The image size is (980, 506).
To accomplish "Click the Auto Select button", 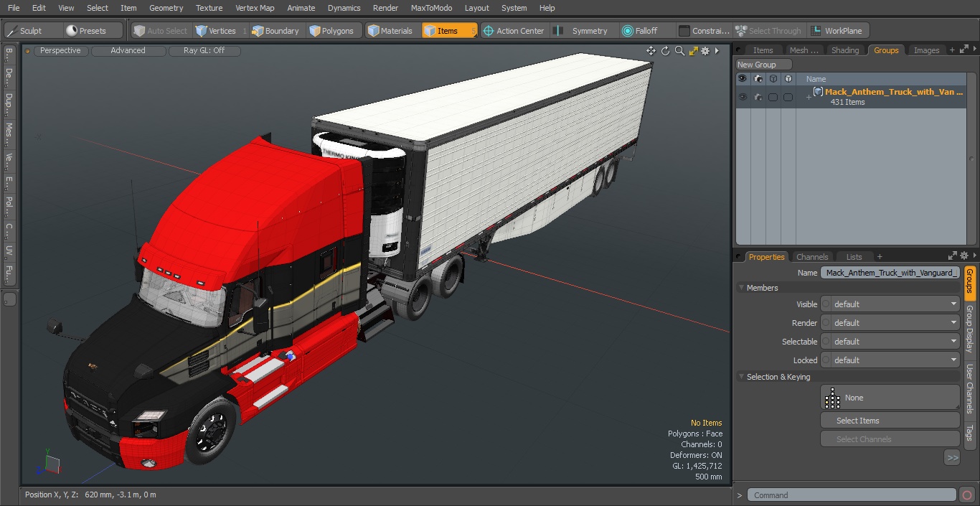I will [x=160, y=31].
